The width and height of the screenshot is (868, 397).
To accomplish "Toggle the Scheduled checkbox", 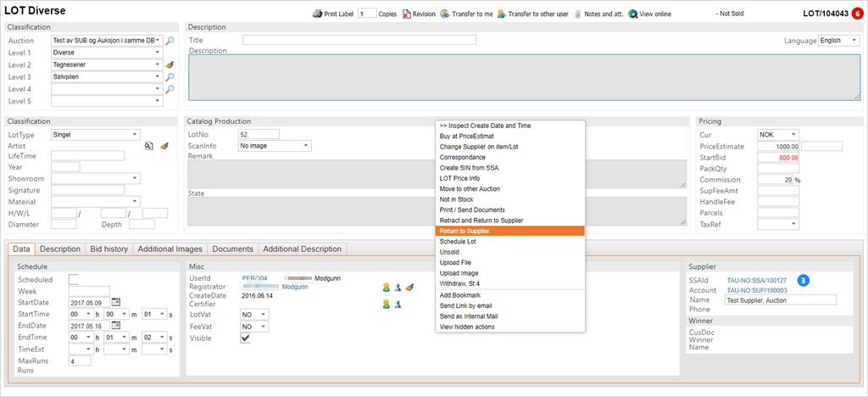I will tap(74, 279).
